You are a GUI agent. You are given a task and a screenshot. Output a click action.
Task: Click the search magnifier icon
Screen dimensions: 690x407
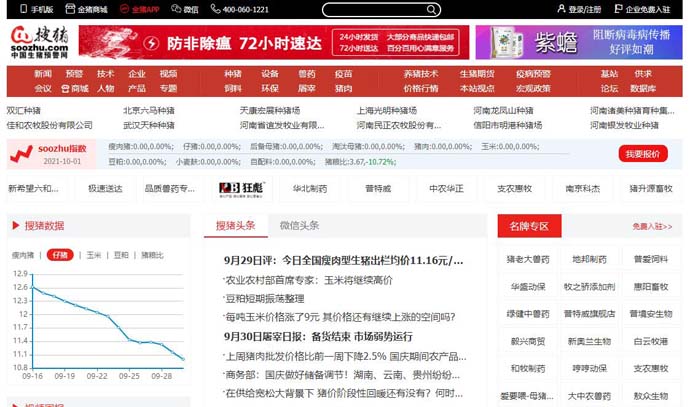(431, 9)
